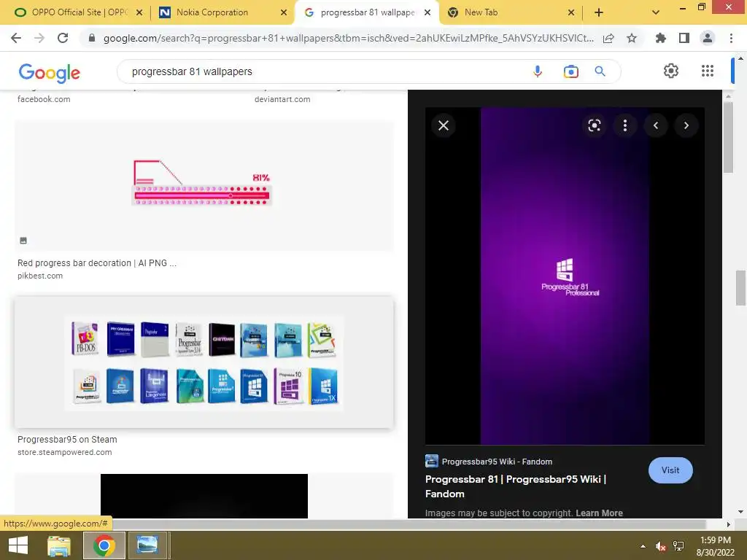Click the purple Progressbar 81 preview image
This screenshot has width=747, height=560.
click(565, 276)
